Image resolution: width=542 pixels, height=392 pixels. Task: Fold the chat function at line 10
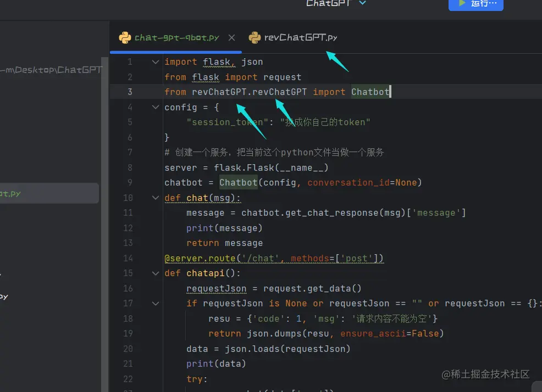coord(156,198)
